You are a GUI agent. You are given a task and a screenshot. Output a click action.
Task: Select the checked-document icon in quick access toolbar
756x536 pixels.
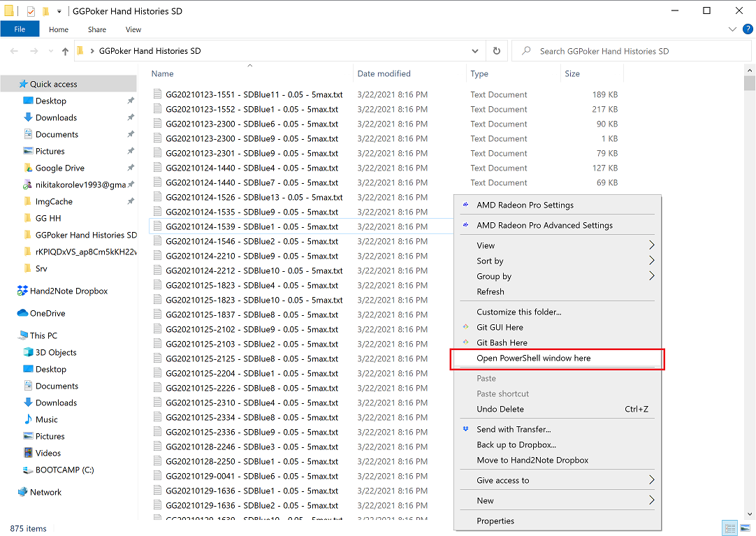point(29,10)
